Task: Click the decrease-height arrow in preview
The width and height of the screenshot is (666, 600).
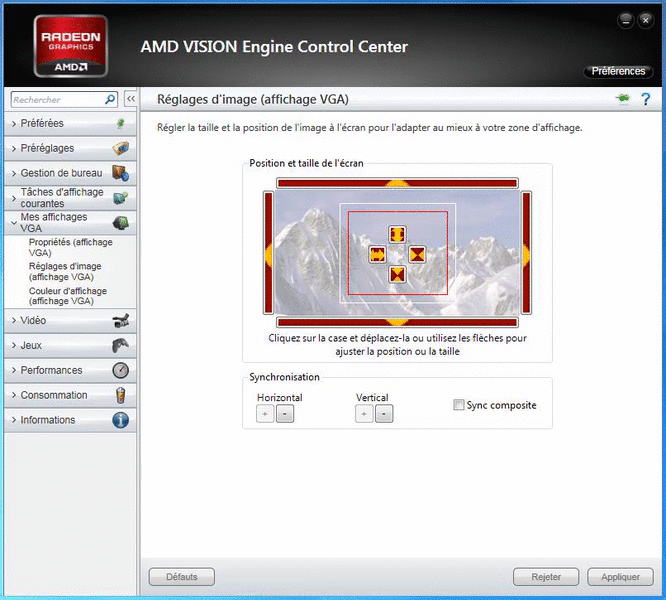Action: click(397, 274)
